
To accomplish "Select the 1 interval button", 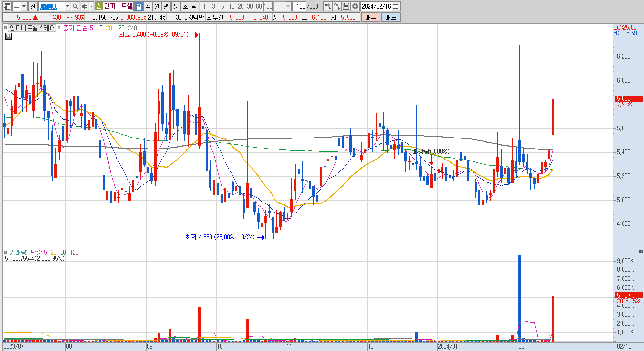I will (204, 6).
